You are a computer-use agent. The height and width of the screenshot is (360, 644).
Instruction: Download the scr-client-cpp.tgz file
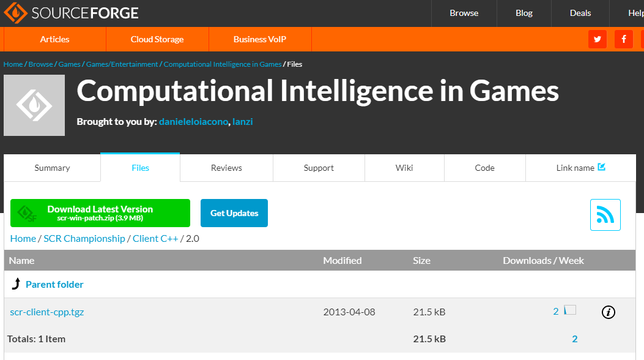pyautogui.click(x=47, y=312)
